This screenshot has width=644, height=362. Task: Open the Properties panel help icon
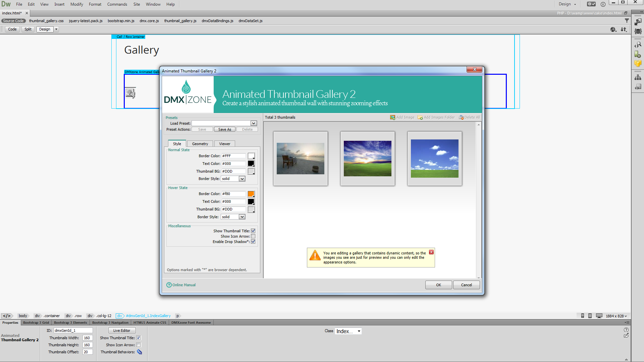[626, 330]
